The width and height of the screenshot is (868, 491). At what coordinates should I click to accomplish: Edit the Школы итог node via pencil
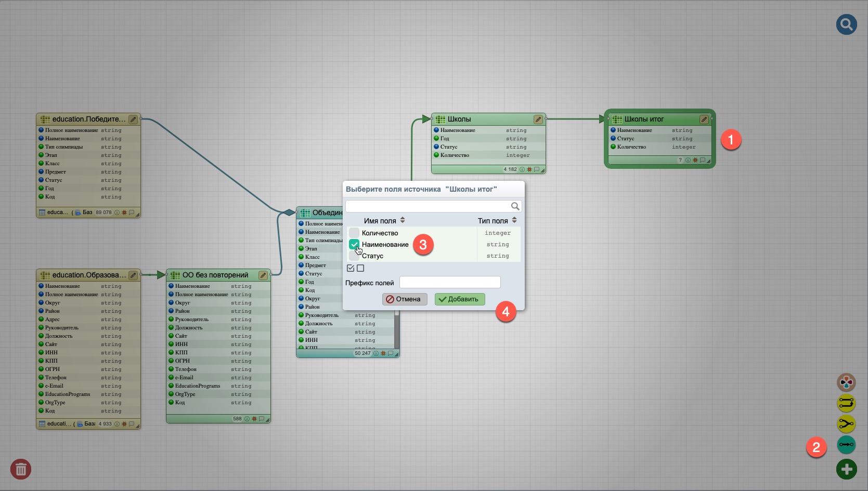704,120
